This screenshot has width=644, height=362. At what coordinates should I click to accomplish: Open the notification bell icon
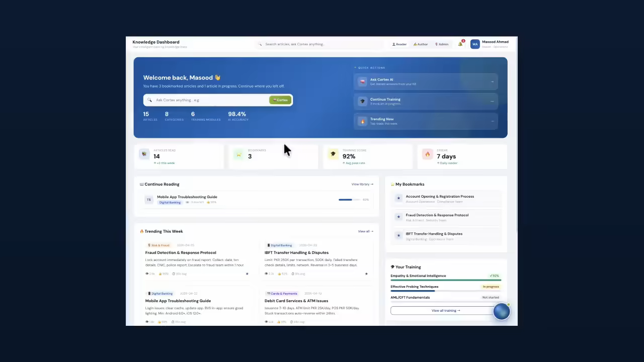point(460,44)
